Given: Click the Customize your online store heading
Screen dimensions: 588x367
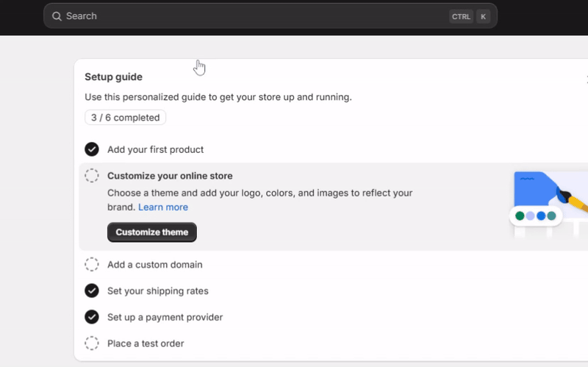Looking at the screenshot, I should [x=170, y=176].
